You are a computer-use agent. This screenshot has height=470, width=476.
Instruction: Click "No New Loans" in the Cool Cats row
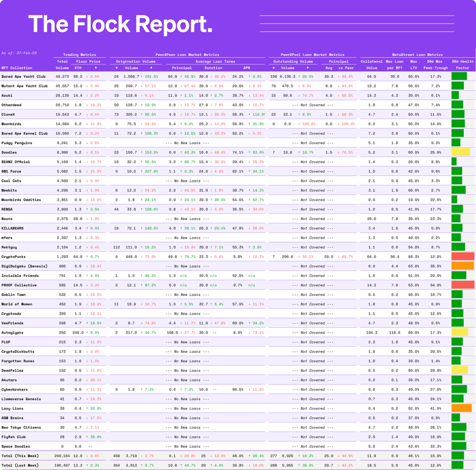click(x=187, y=181)
